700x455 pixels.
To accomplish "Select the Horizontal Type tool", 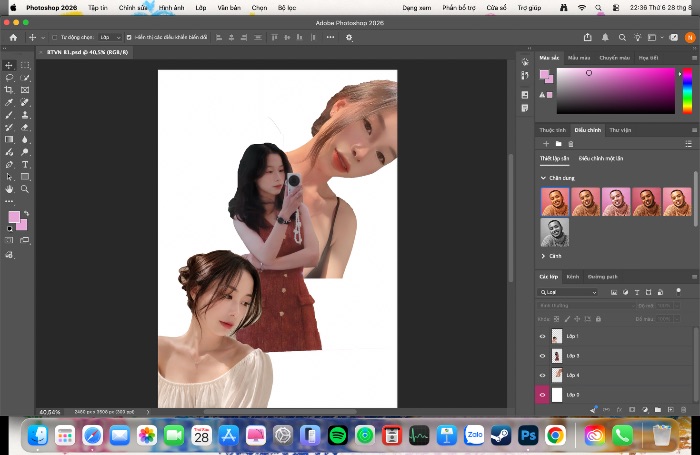I will (25, 164).
